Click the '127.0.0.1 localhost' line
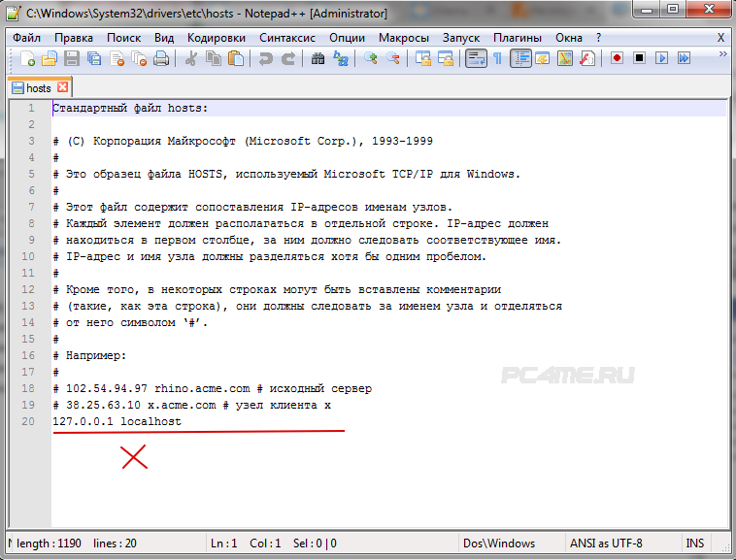Screen dimensions: 736x560 (x=117, y=421)
